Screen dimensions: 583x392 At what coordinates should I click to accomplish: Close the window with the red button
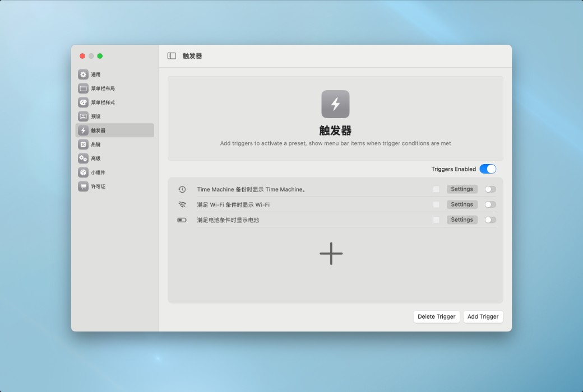(82, 56)
